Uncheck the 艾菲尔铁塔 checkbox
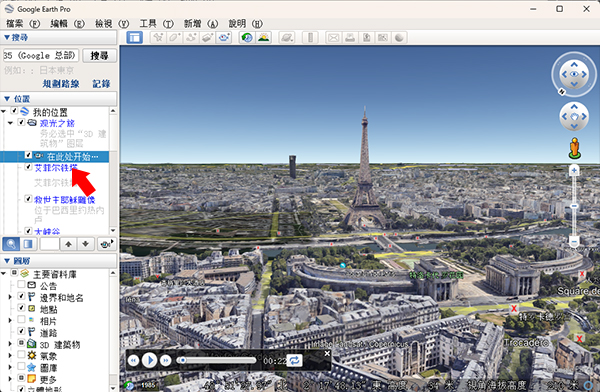 point(28,167)
